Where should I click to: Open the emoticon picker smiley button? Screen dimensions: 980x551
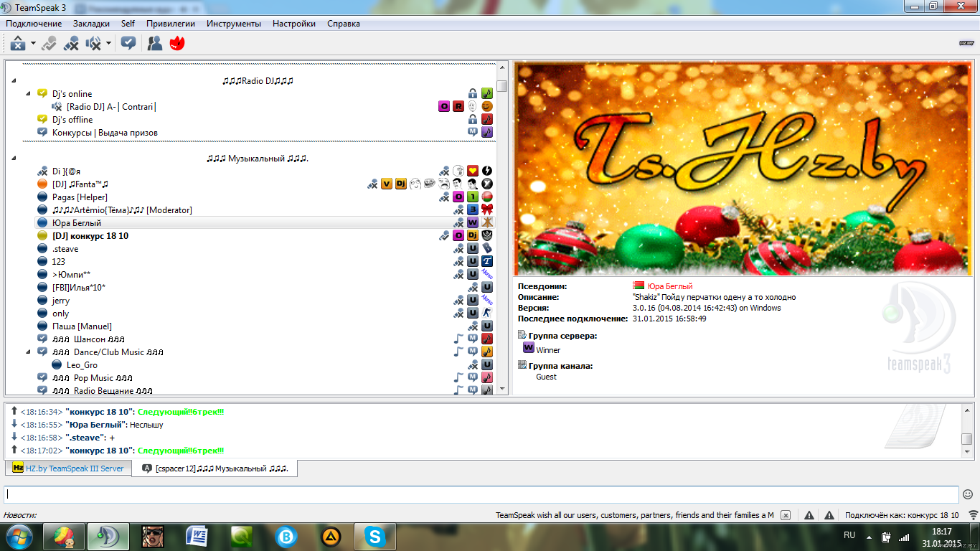[968, 494]
